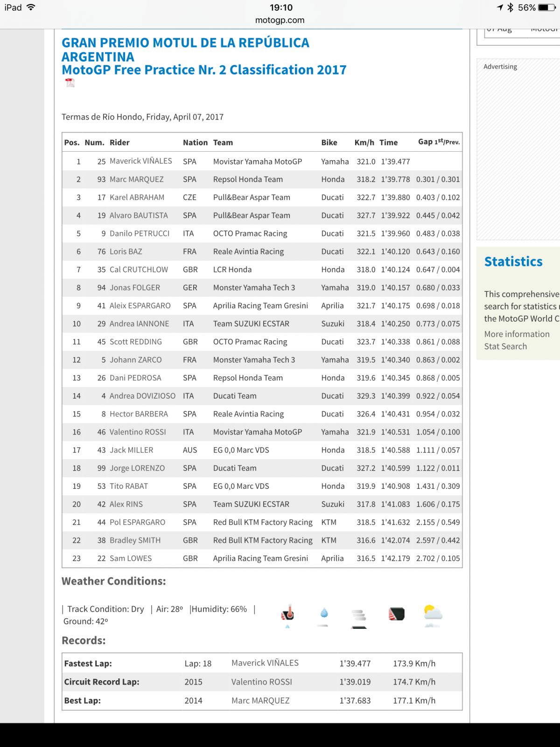Select rider Cal CRUTCHLOW
Viewport: 560px width, 747px height.
tap(139, 270)
